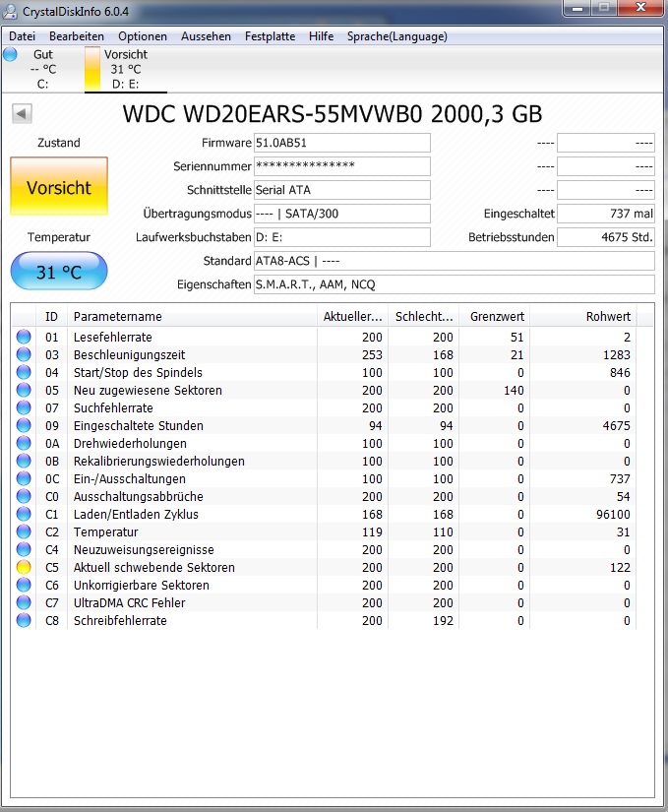Click the Parametername column header

192,316
